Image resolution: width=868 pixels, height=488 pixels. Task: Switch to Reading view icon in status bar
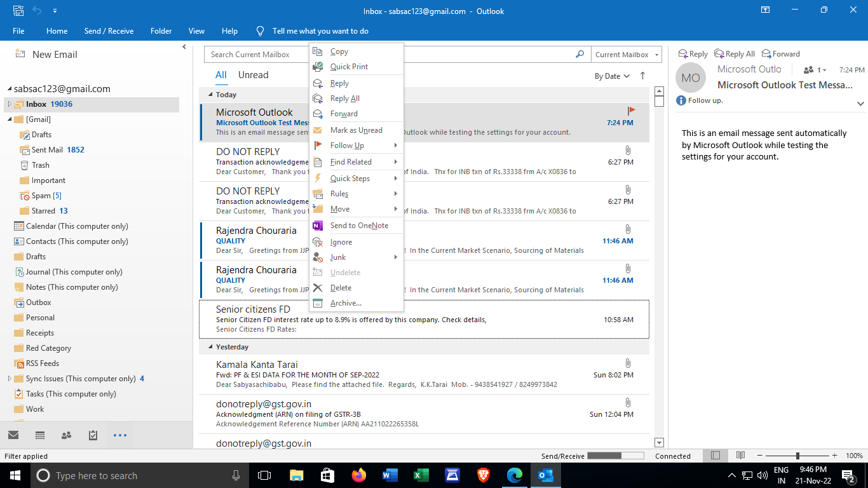pyautogui.click(x=740, y=456)
